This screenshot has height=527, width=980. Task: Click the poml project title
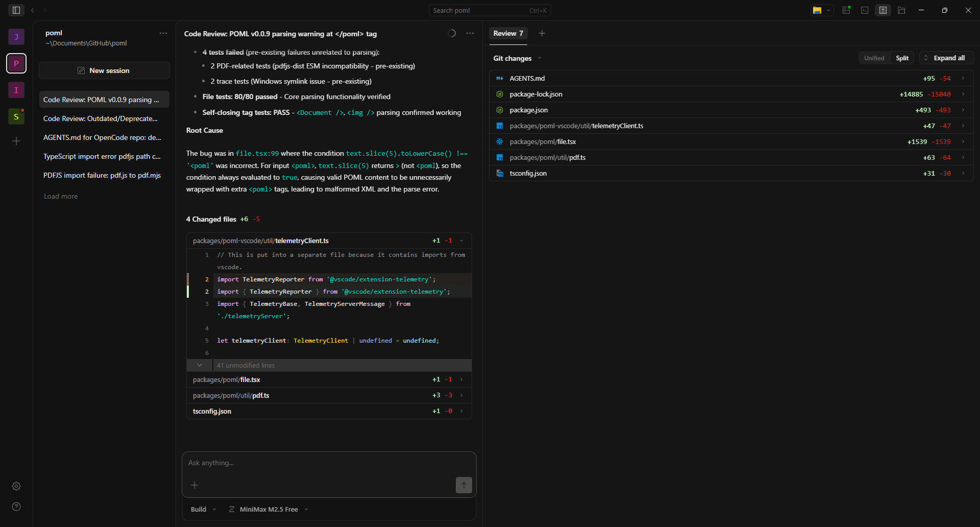pyautogui.click(x=54, y=33)
